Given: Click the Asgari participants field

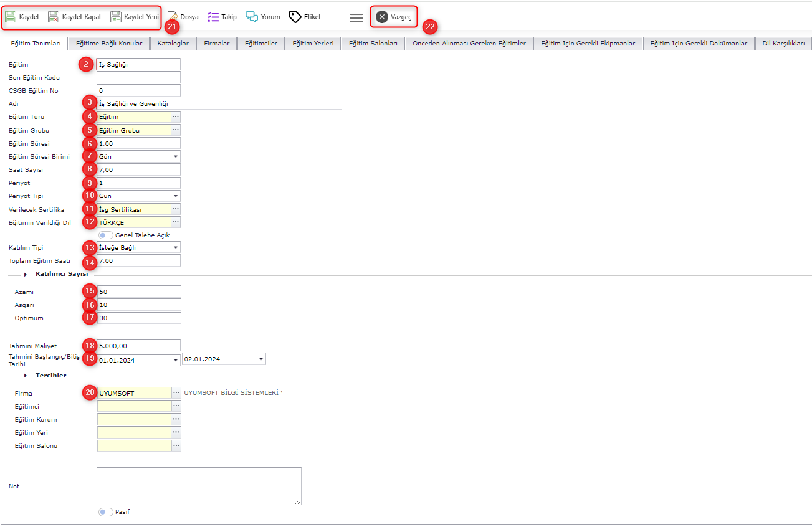Looking at the screenshot, I should (x=138, y=305).
